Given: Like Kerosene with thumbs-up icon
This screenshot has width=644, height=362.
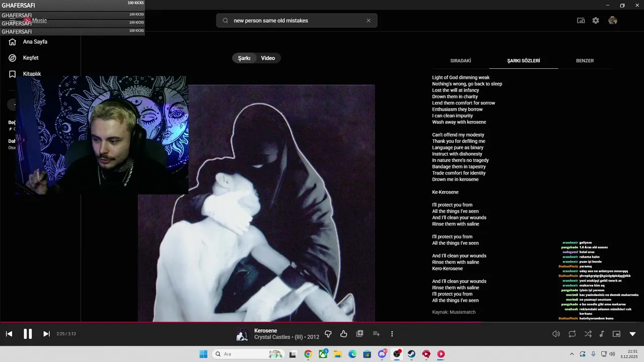Looking at the screenshot, I should click(344, 334).
